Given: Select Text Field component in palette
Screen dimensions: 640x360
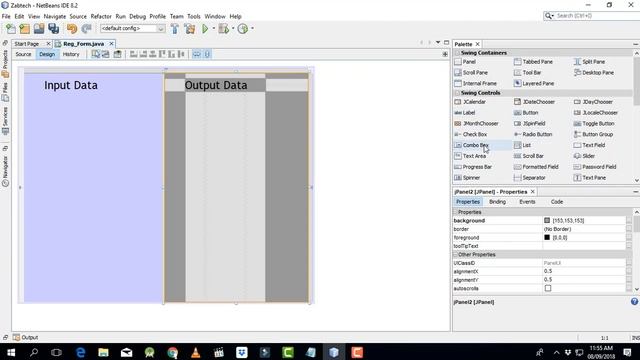Looking at the screenshot, I should pyautogui.click(x=589, y=145).
